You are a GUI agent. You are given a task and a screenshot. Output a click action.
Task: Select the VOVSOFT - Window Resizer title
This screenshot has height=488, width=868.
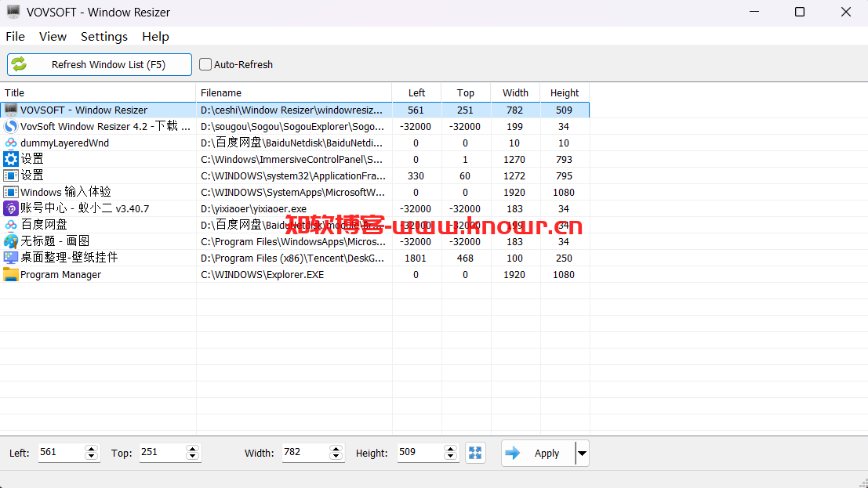click(x=84, y=110)
